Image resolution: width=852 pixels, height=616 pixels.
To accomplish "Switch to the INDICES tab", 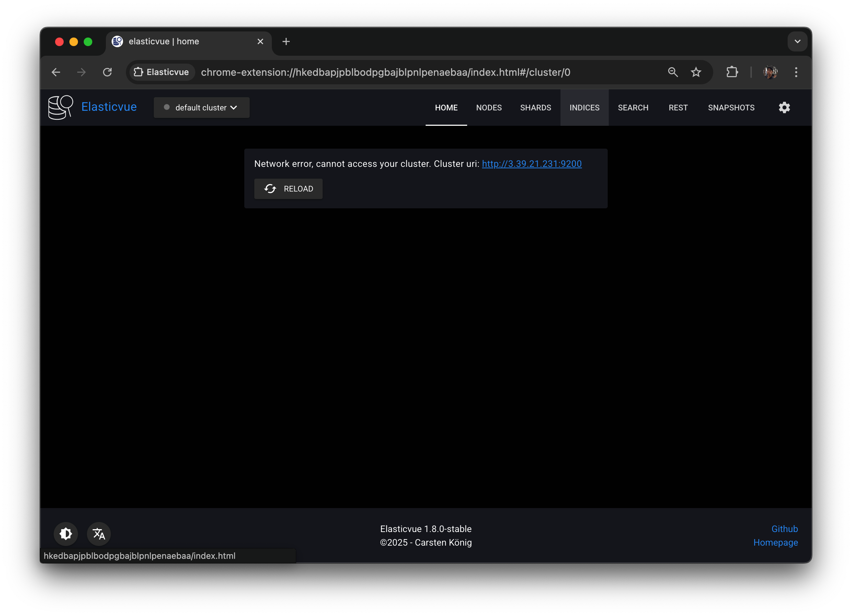I will click(x=584, y=108).
